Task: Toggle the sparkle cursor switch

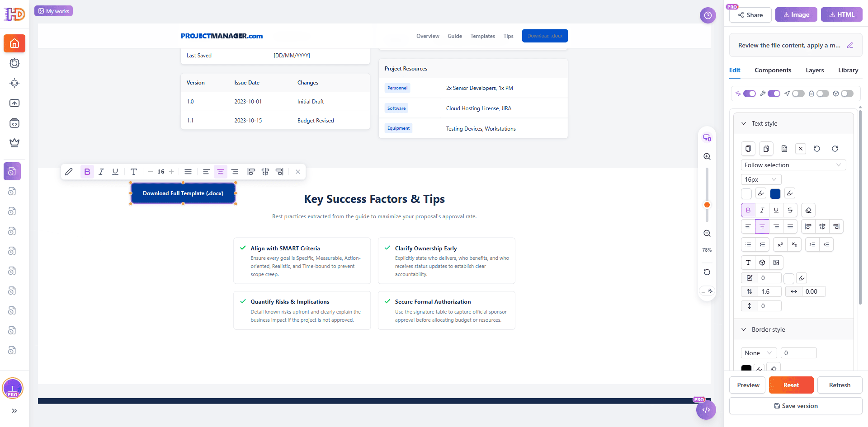Action: (x=750, y=94)
